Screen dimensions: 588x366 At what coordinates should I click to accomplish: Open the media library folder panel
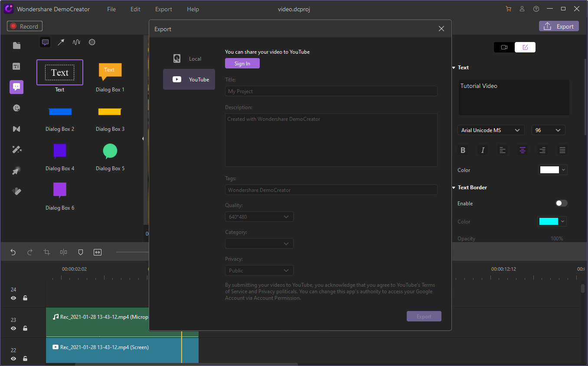16,45
